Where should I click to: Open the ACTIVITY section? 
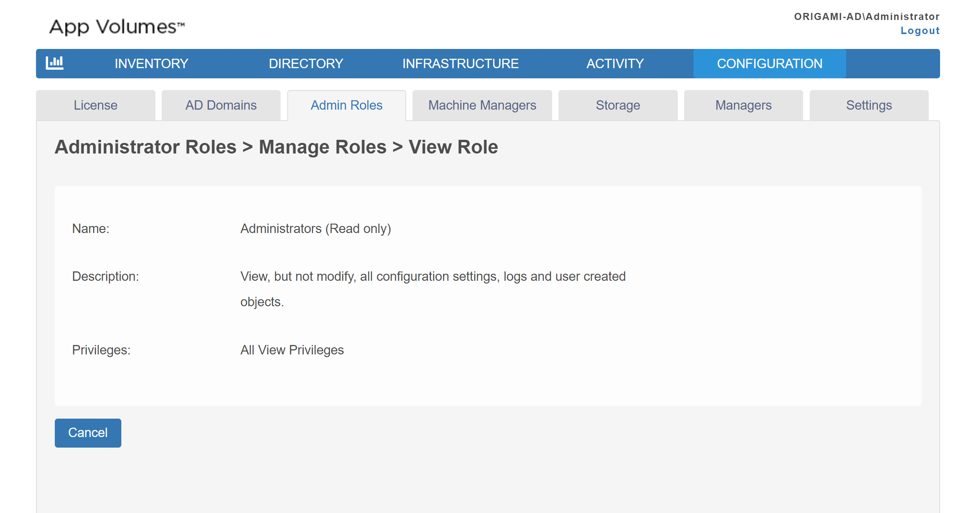pos(615,64)
